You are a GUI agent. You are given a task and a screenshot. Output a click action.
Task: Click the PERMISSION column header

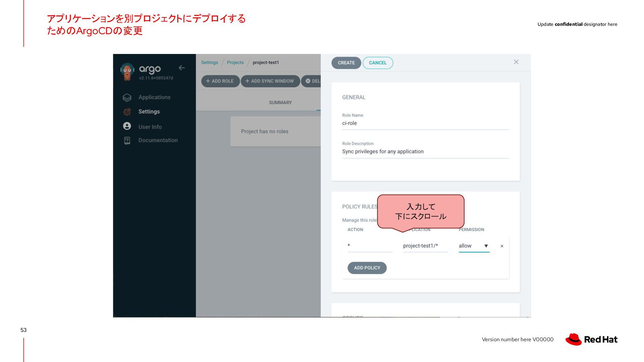pos(472,230)
